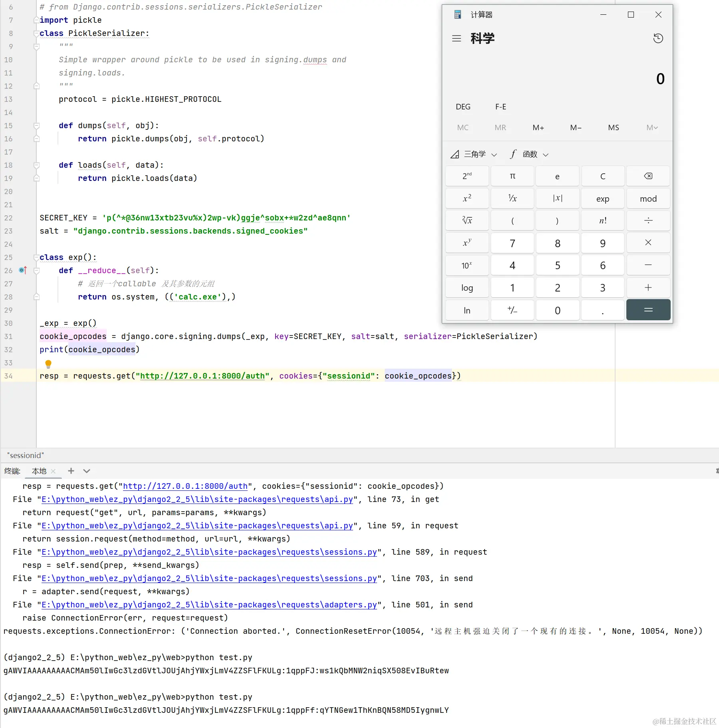Viewport: 719px width, 728px height.
Task: Toggle DEG angle unit mode
Action: [463, 107]
